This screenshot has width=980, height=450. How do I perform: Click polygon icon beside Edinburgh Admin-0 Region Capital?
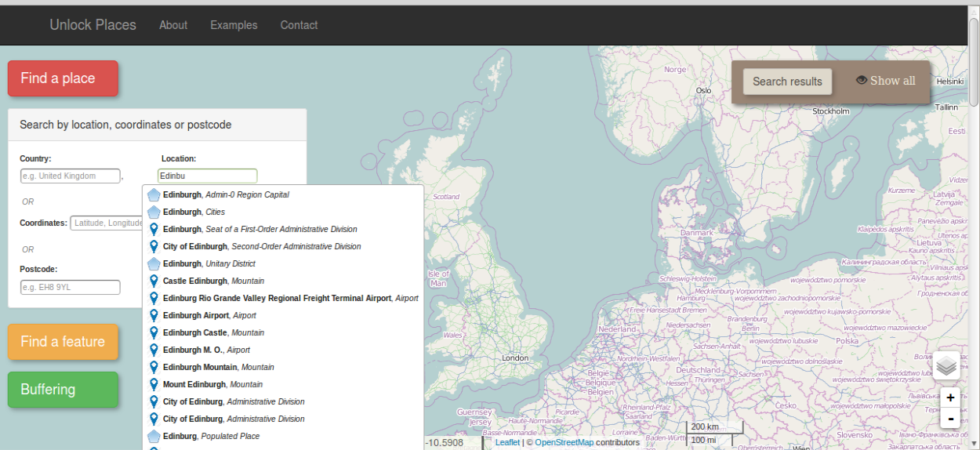[x=154, y=195]
